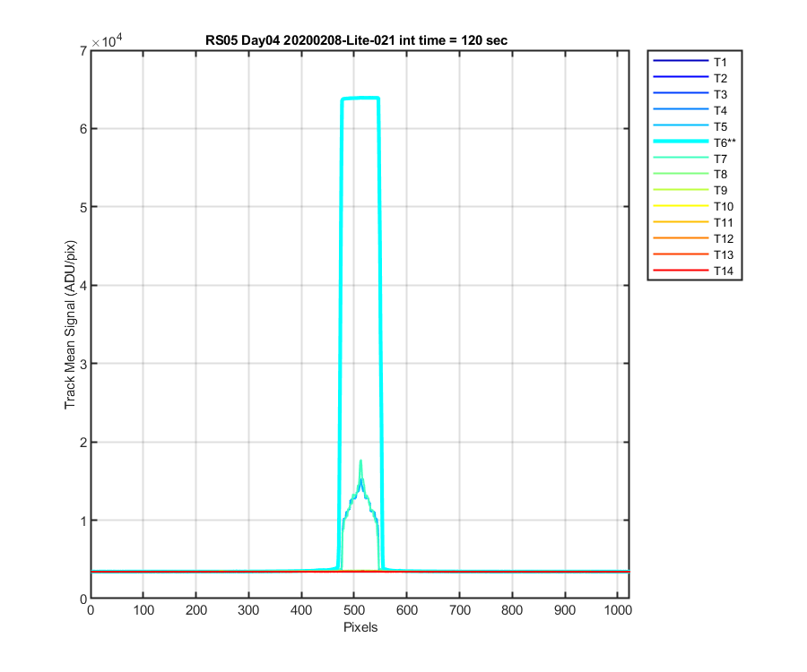807x672 pixels.
Task: Click y-axis tick label 3
Action: click(x=83, y=364)
